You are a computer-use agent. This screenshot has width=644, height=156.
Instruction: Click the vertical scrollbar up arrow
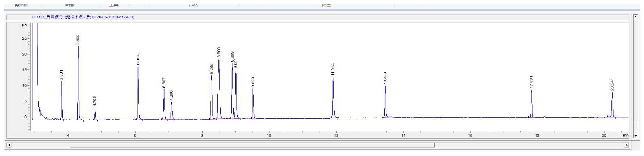[636, 16]
